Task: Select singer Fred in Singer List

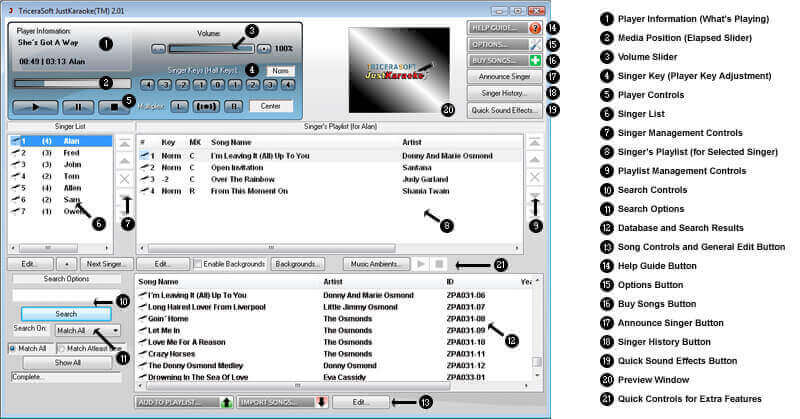Action: pyautogui.click(x=60, y=153)
